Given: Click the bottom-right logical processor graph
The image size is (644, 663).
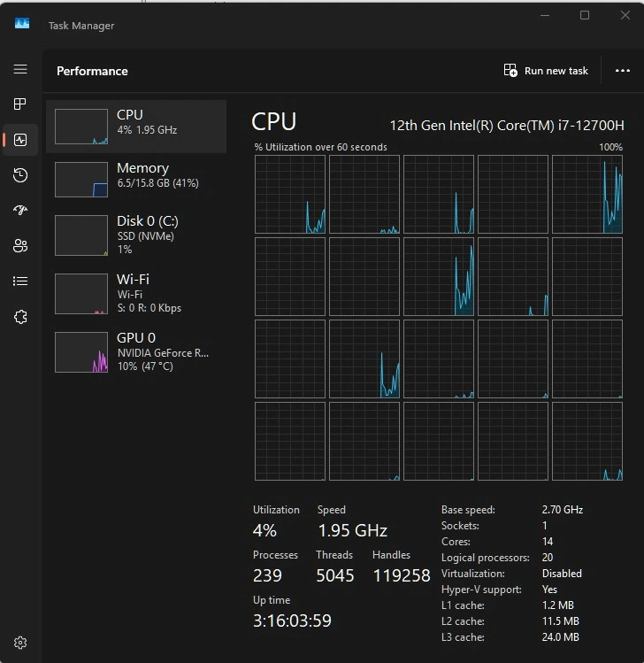Looking at the screenshot, I should pyautogui.click(x=587, y=441).
